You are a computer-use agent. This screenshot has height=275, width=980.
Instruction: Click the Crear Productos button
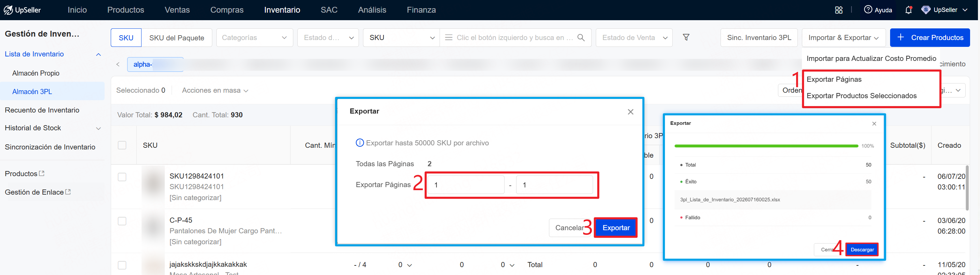pyautogui.click(x=930, y=37)
